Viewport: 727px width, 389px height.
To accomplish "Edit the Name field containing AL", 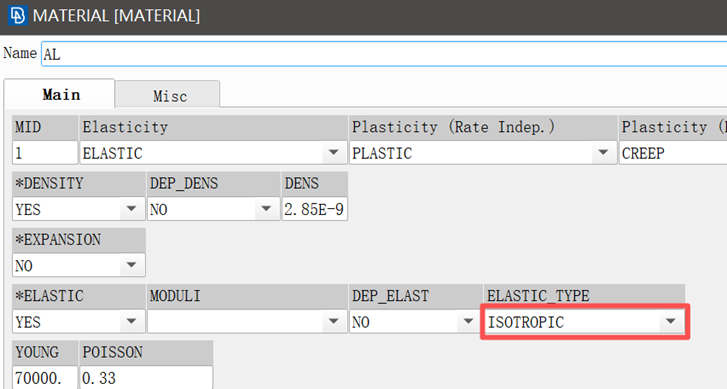I will pyautogui.click(x=384, y=54).
